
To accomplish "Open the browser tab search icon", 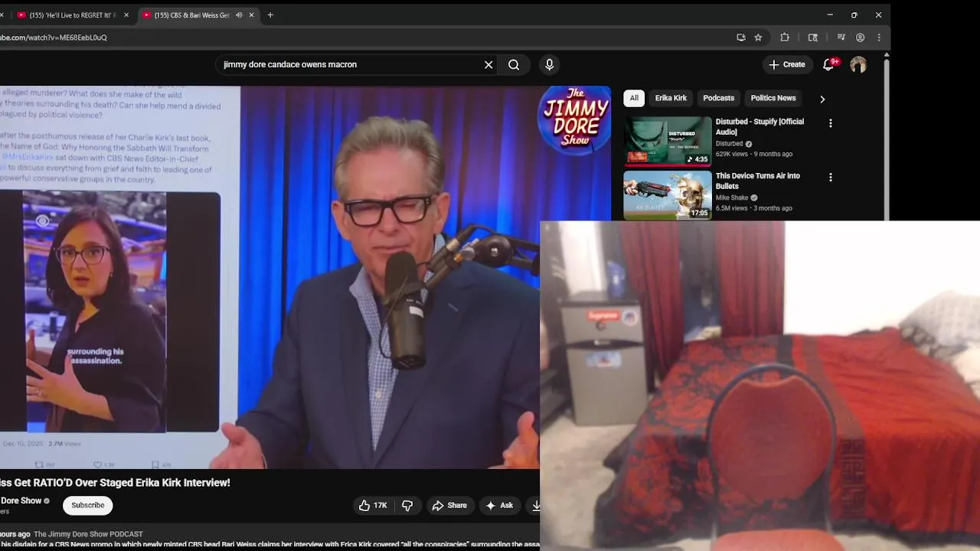I will 813,37.
